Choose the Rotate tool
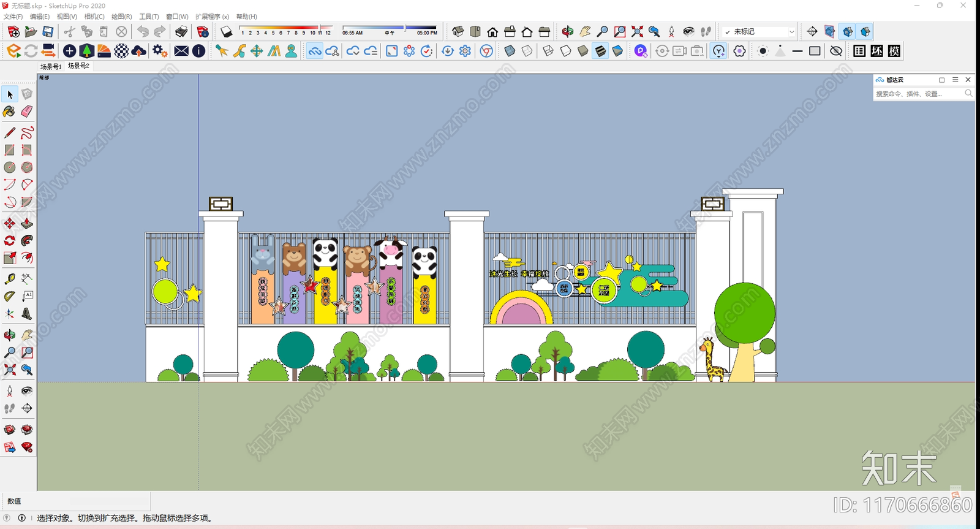This screenshot has width=980, height=529. [x=10, y=241]
